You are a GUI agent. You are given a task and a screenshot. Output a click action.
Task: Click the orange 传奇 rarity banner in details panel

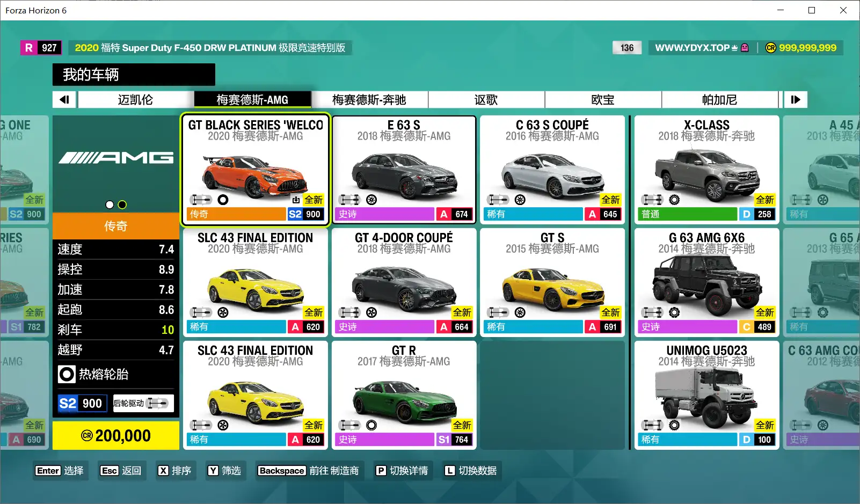116,226
